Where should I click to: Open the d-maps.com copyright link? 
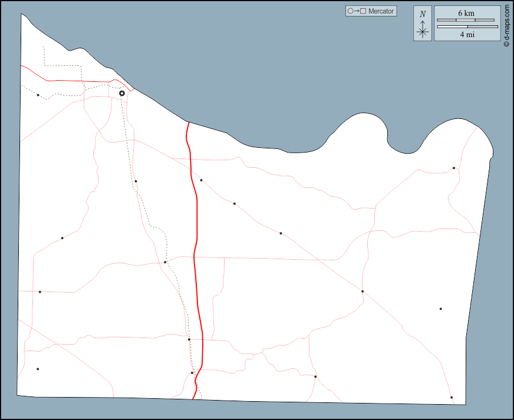506,27
